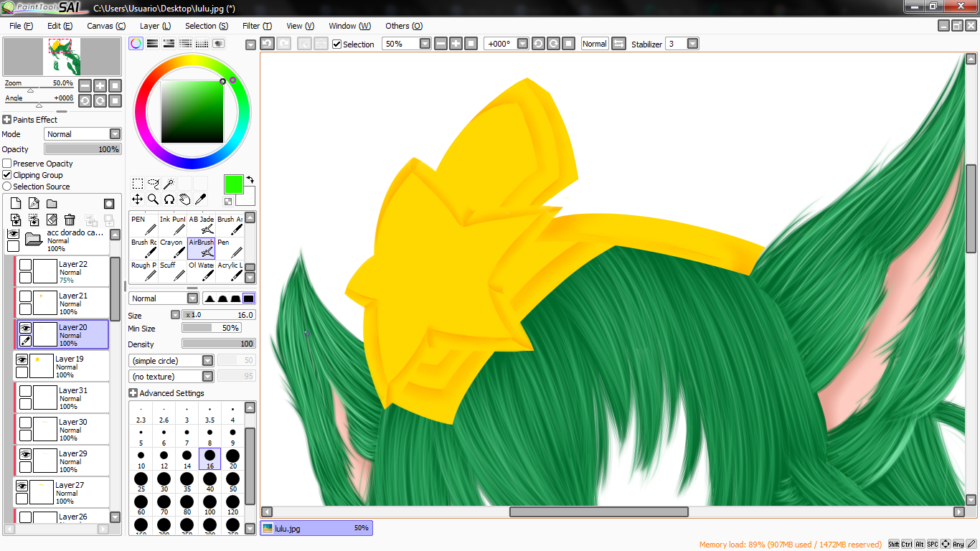Uncheck the Clipping Group option
The width and height of the screenshot is (980, 551).
click(x=7, y=175)
